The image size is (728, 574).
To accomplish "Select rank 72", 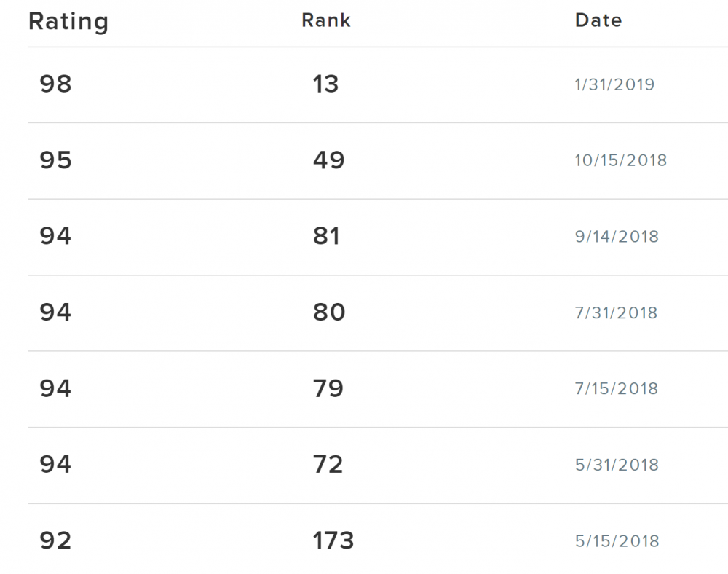I will click(x=328, y=465).
